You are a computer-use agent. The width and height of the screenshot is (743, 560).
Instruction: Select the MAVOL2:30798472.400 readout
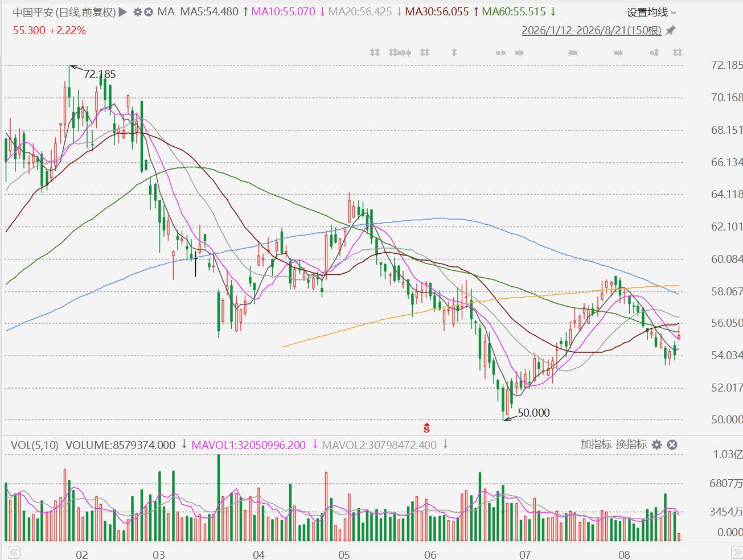pos(379,445)
